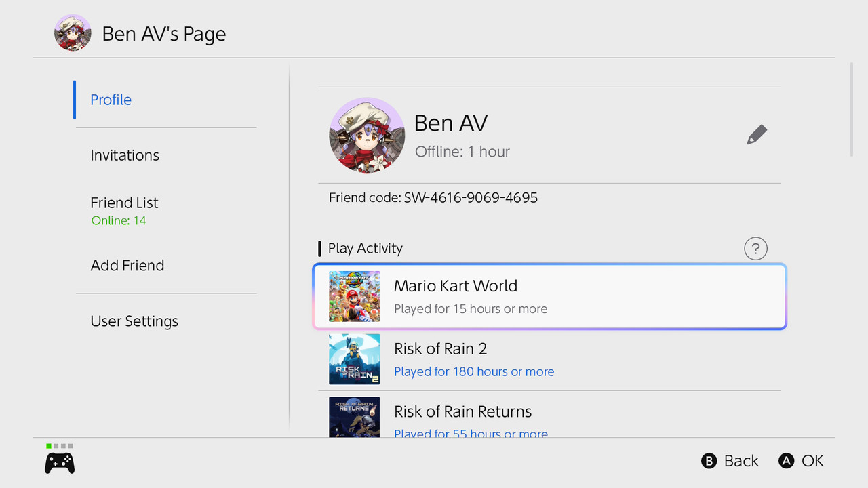The width and height of the screenshot is (868, 488).
Task: Click Ben AV's large profile avatar
Action: pos(367,135)
